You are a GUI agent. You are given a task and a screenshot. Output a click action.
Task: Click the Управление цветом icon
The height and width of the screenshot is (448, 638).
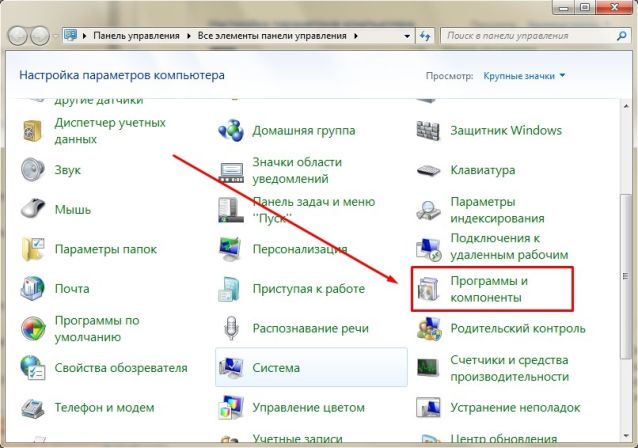[231, 407]
